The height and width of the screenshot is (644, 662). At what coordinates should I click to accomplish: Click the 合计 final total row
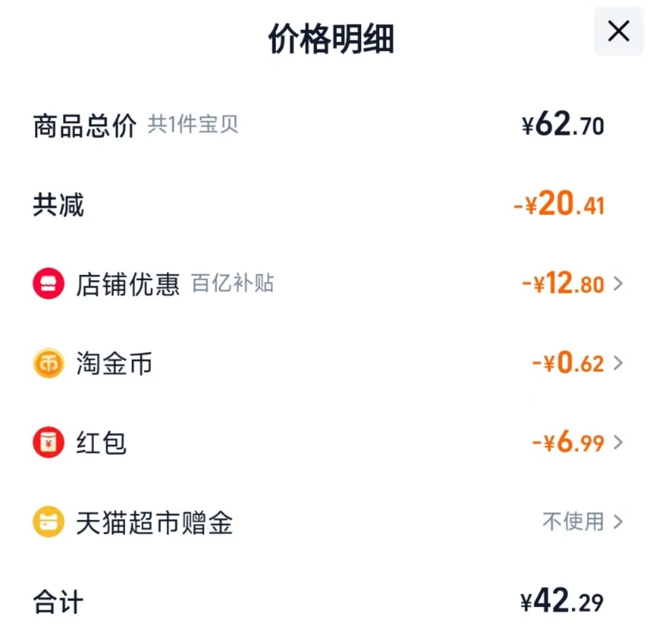[57, 602]
